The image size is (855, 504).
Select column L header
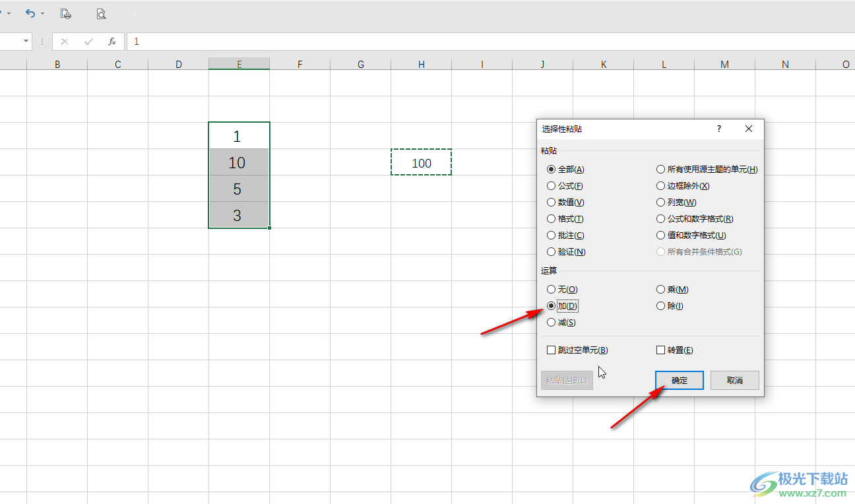pyautogui.click(x=664, y=64)
